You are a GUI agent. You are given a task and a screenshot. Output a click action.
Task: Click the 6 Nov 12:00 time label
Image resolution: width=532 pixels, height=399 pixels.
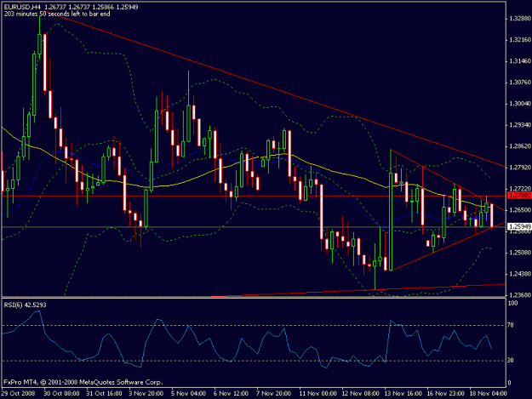click(232, 394)
